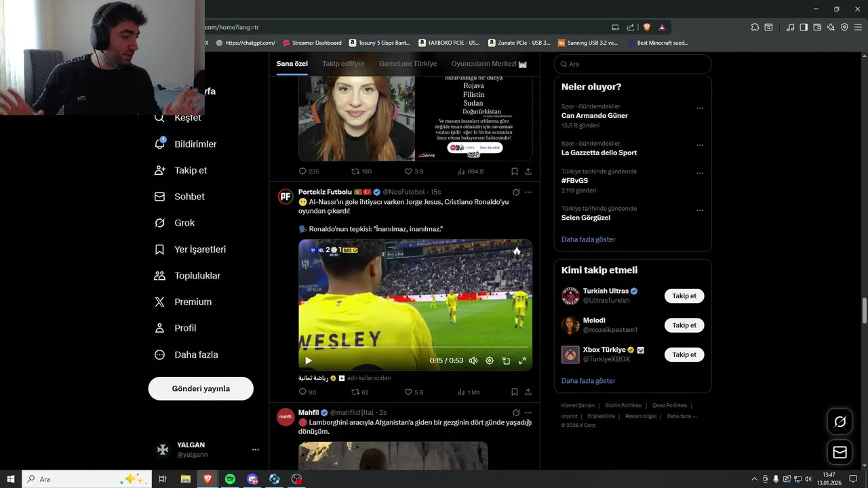
Task: Open the Brave Shields lion icon
Action: coord(646,27)
